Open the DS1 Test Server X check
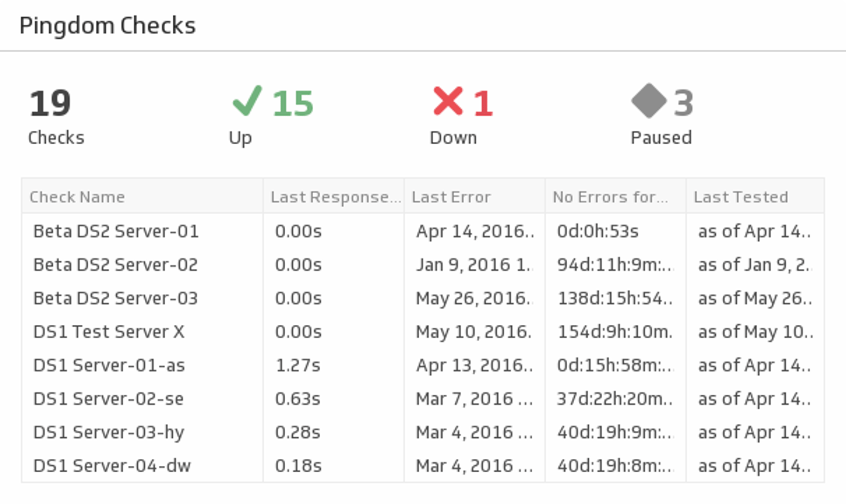The height and width of the screenshot is (504, 846). coord(109,332)
